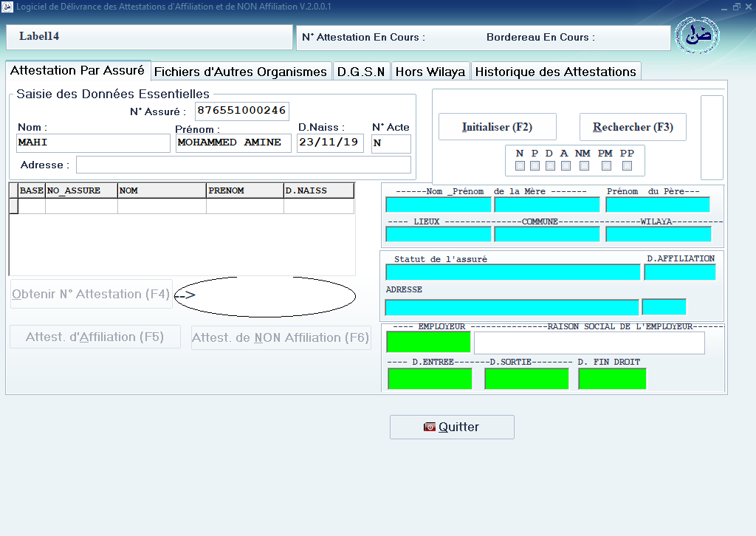
Task: Open the D.G.S.N tab
Action: click(361, 72)
